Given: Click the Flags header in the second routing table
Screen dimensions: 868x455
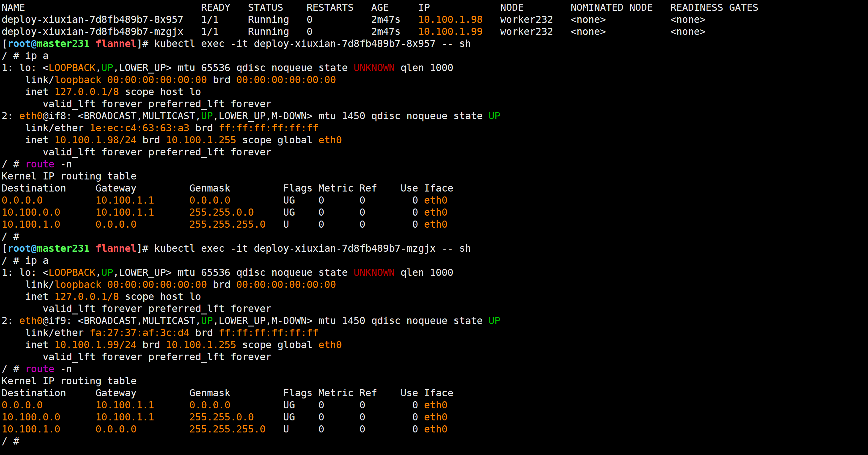Looking at the screenshot, I should pyautogui.click(x=298, y=393).
